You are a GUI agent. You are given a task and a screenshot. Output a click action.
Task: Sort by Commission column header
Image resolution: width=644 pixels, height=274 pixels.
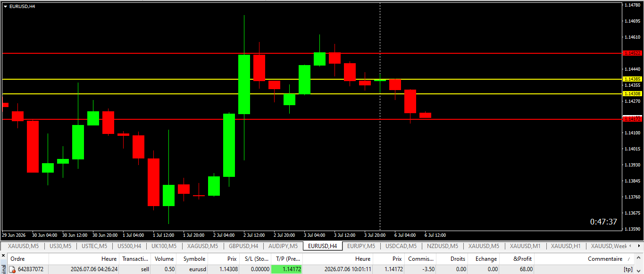pos(420,259)
